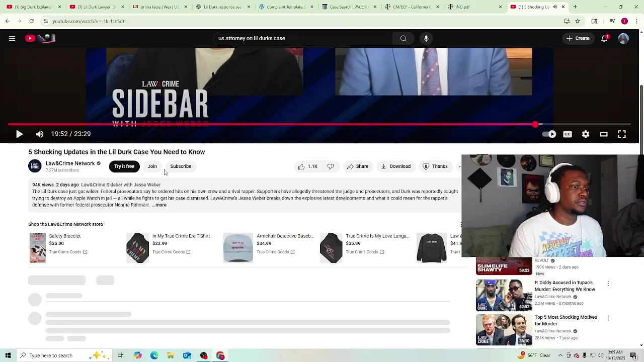Open Top 5 Most Shocking Motives video

(x=566, y=320)
